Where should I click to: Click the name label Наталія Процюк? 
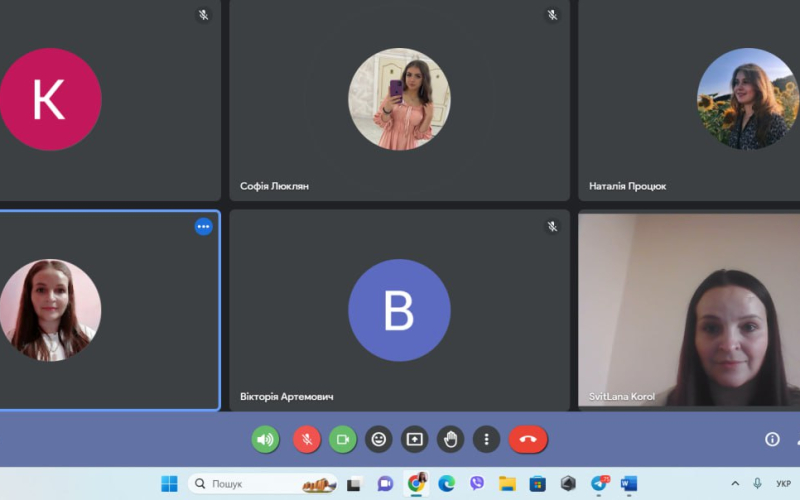(x=628, y=186)
